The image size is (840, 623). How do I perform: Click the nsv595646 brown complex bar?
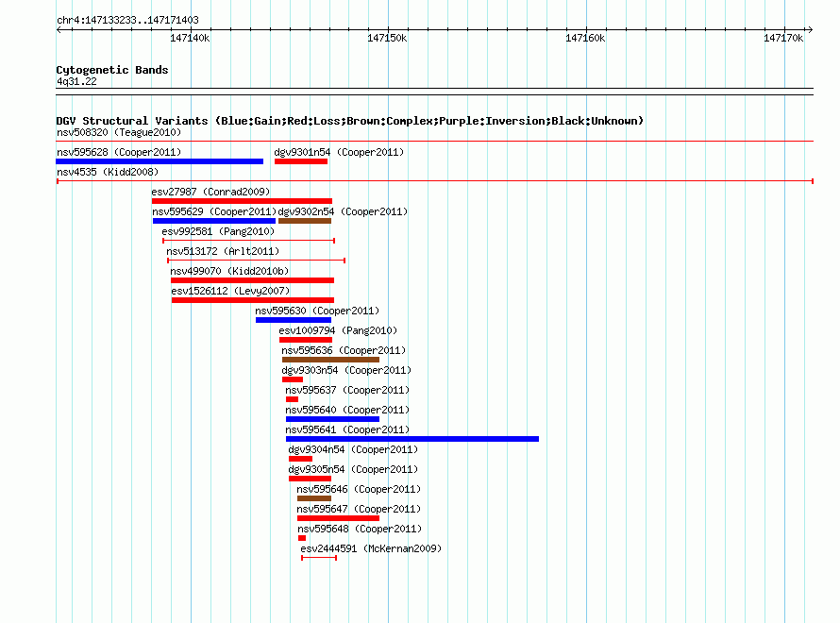point(314,498)
